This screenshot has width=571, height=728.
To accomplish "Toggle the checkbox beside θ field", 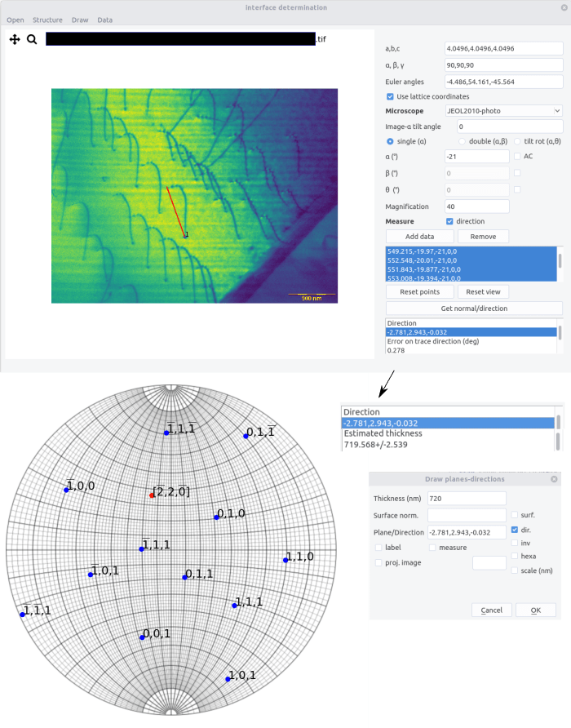I will click(x=517, y=189).
